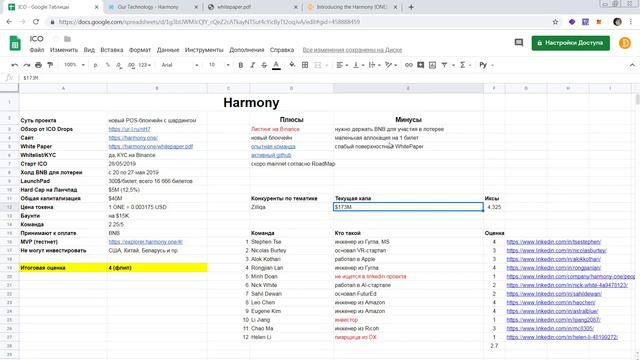Click the changes saved to Drive link
The width and height of the screenshot is (640, 360).
tap(352, 50)
